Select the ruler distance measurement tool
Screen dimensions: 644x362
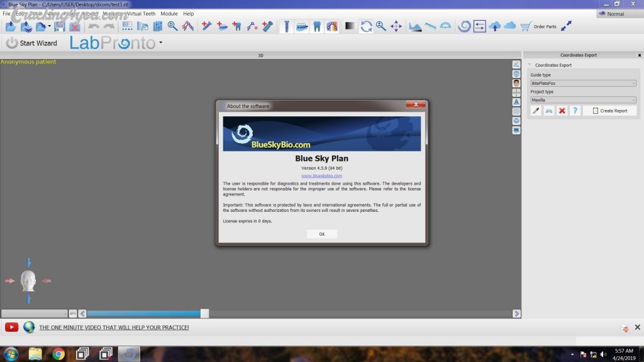pos(430,26)
